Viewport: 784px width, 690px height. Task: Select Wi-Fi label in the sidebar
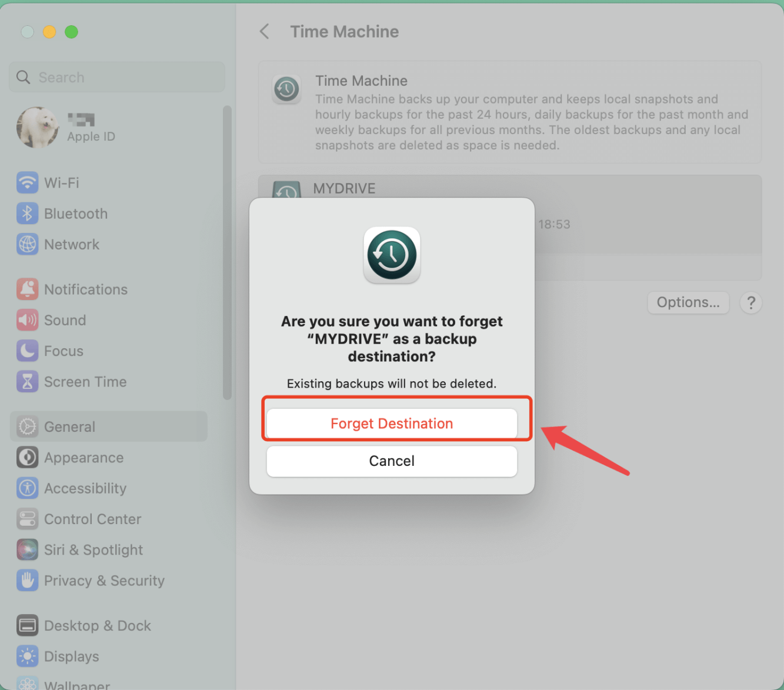tap(62, 183)
